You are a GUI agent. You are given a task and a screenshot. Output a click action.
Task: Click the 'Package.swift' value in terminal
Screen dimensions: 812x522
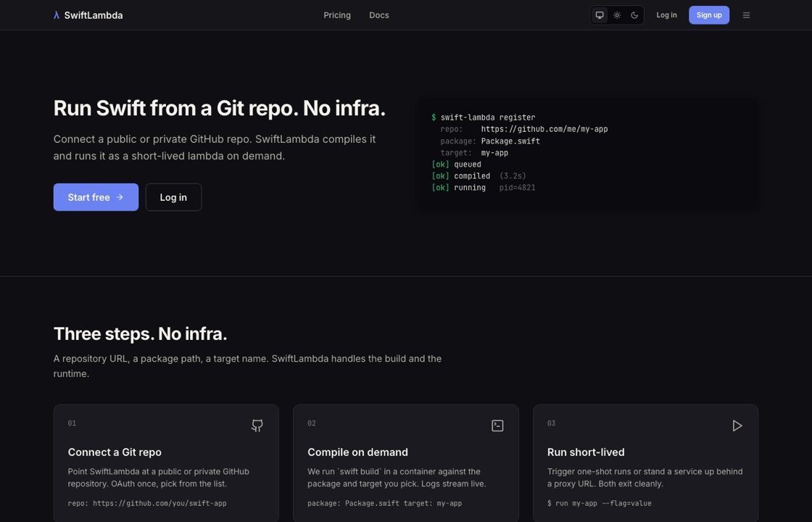pos(510,141)
